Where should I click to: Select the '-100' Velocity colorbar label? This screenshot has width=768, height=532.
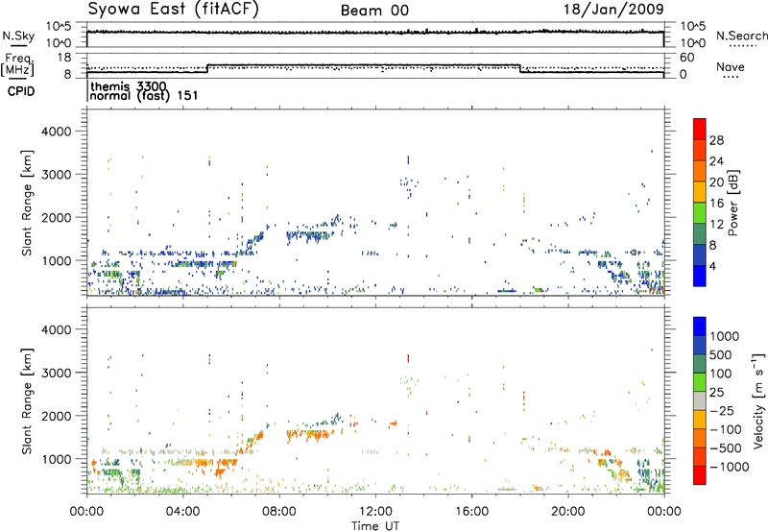pyautogui.click(x=725, y=429)
